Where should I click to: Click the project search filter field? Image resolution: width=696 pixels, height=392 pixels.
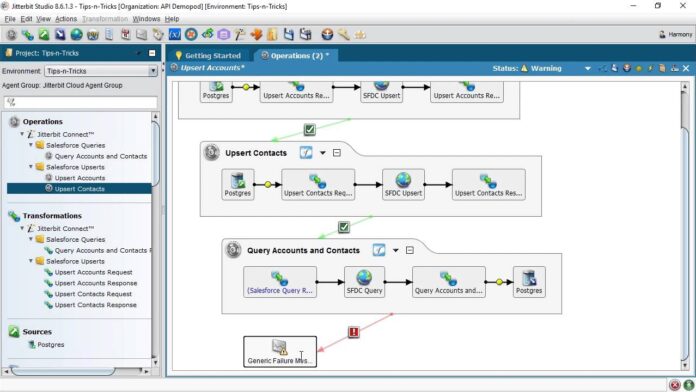80,102
